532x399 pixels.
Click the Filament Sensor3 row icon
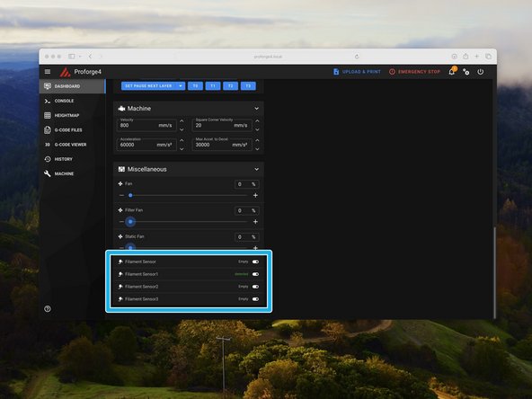pos(120,299)
